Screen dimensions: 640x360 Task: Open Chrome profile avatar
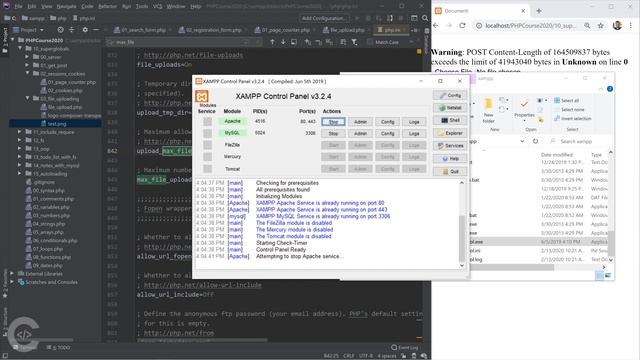point(617,25)
